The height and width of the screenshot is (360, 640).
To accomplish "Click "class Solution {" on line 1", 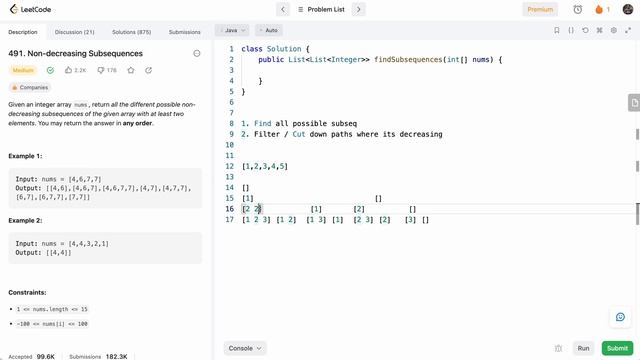I will point(276,49).
